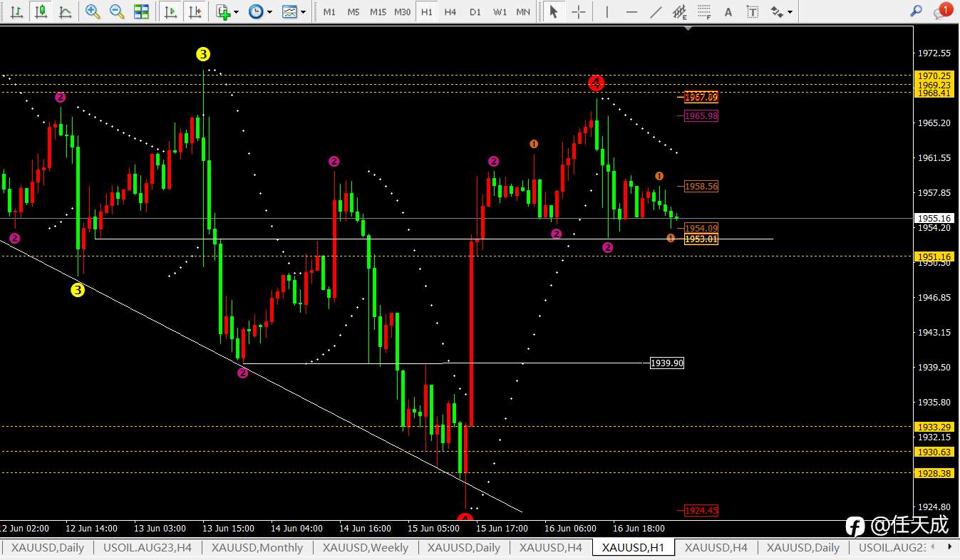Click the chart shift triangle marker

(x=688, y=28)
